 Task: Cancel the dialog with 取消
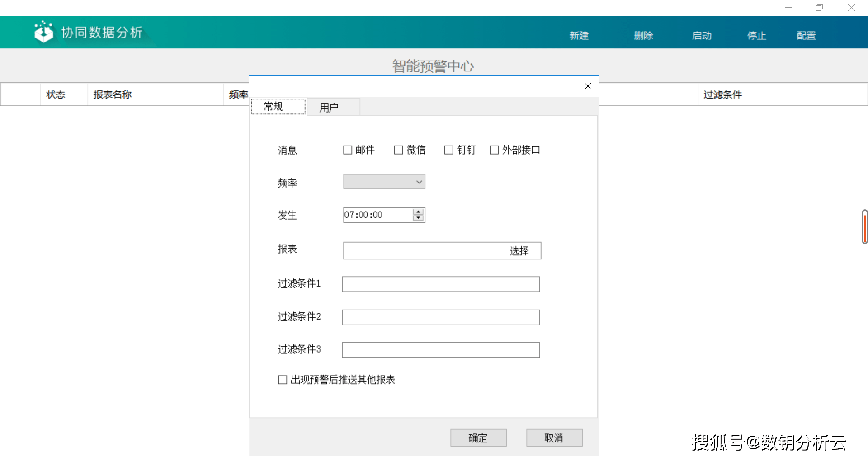[x=554, y=438]
